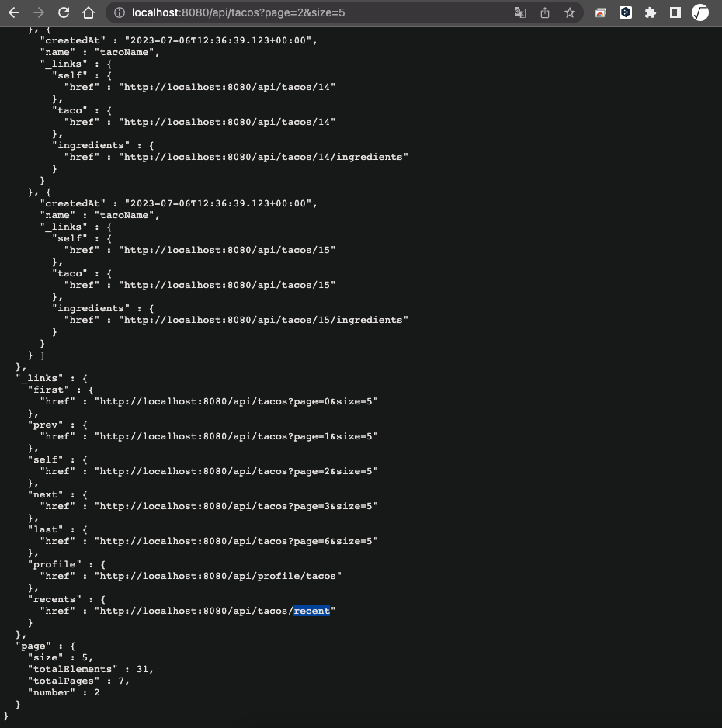Click the tacos/15/ingredients URL

263,320
